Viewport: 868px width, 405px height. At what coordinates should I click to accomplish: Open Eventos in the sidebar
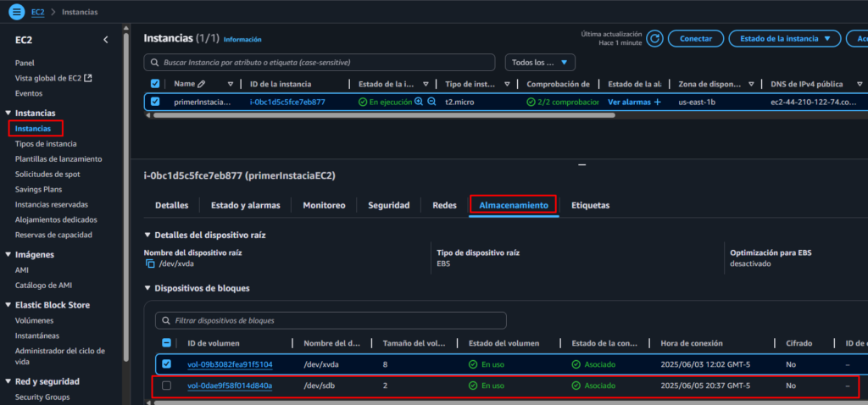point(29,93)
